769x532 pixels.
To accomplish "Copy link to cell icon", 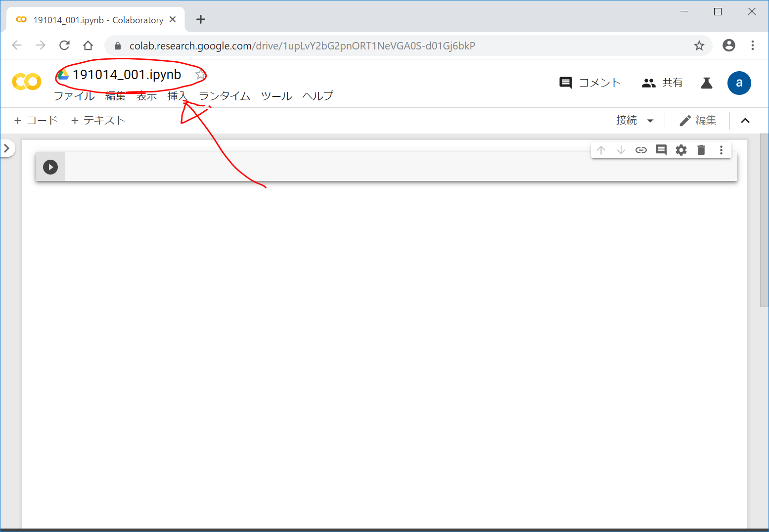I will coord(641,150).
